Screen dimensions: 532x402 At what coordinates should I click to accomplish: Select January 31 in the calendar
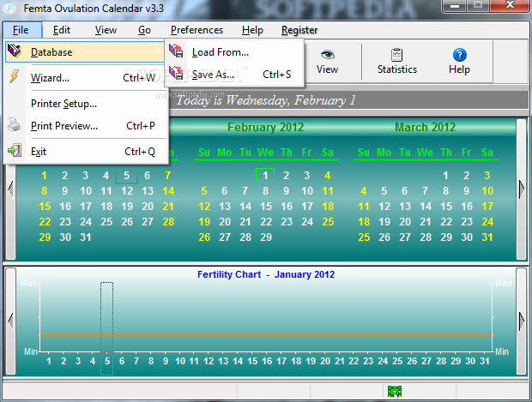[86, 237]
